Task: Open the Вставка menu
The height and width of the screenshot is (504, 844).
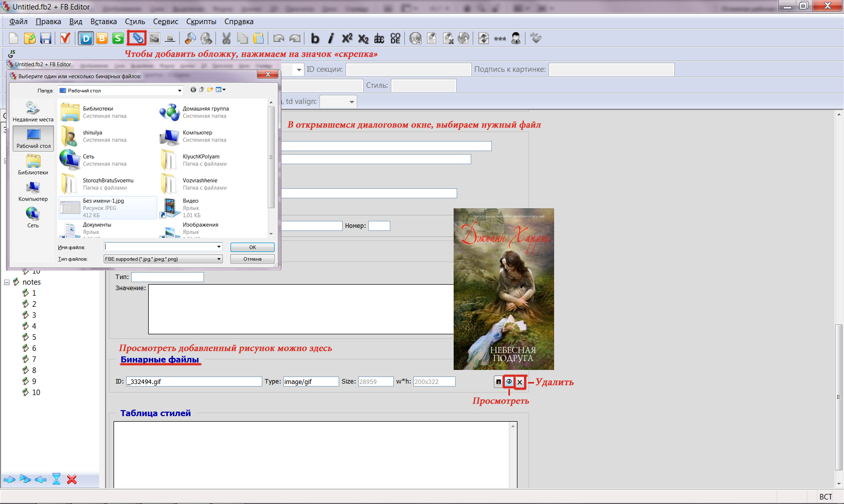Action: click(x=103, y=22)
